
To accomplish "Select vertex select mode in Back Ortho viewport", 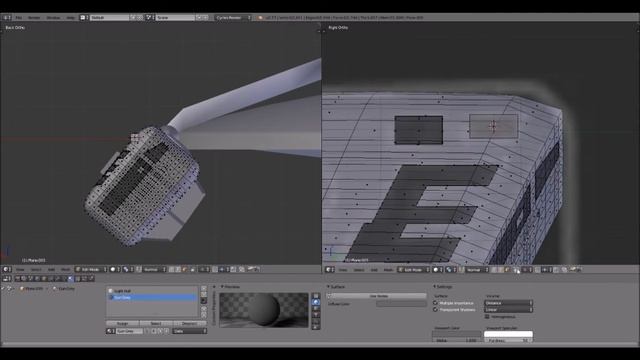I will (171, 269).
